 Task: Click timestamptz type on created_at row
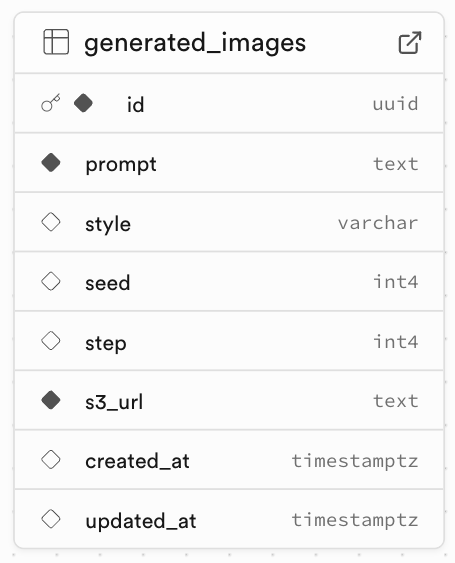[x=355, y=461]
